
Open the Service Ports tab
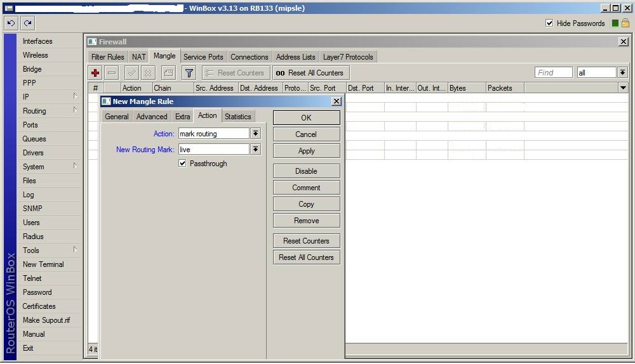click(x=203, y=57)
